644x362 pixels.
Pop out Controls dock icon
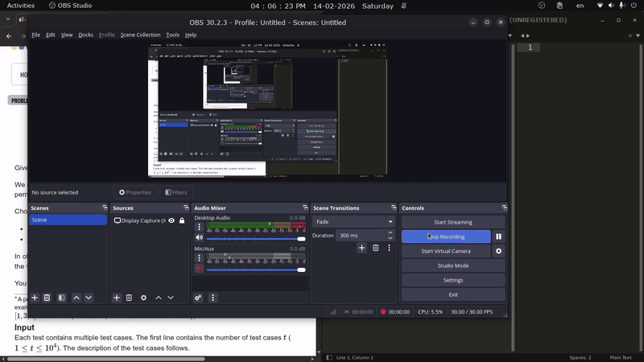point(505,208)
